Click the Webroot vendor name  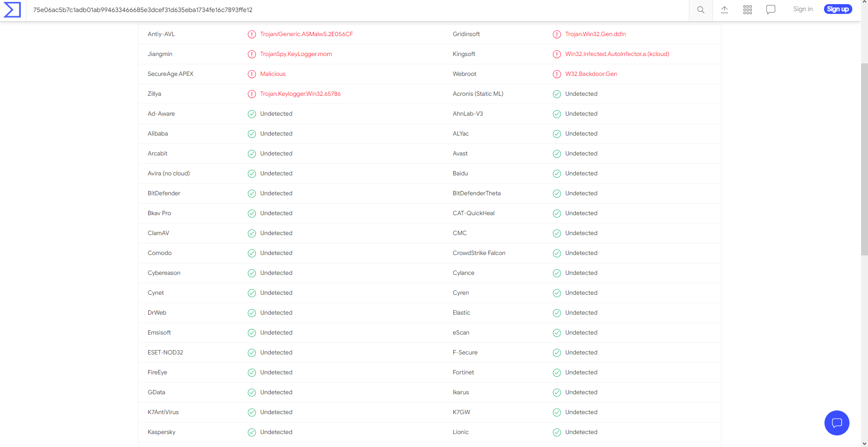pyautogui.click(x=464, y=74)
